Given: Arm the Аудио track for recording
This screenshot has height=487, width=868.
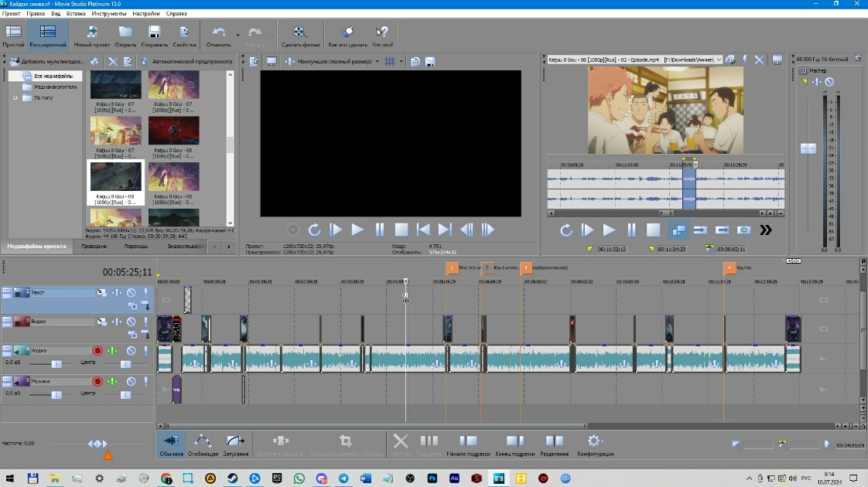Looking at the screenshot, I should (97, 350).
